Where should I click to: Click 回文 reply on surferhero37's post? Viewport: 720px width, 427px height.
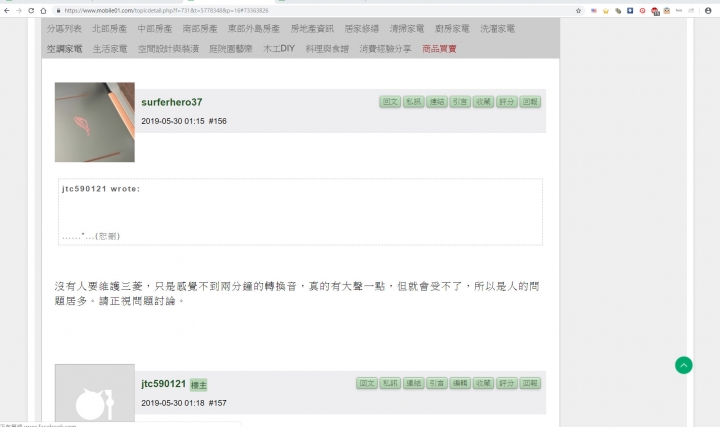(390, 101)
